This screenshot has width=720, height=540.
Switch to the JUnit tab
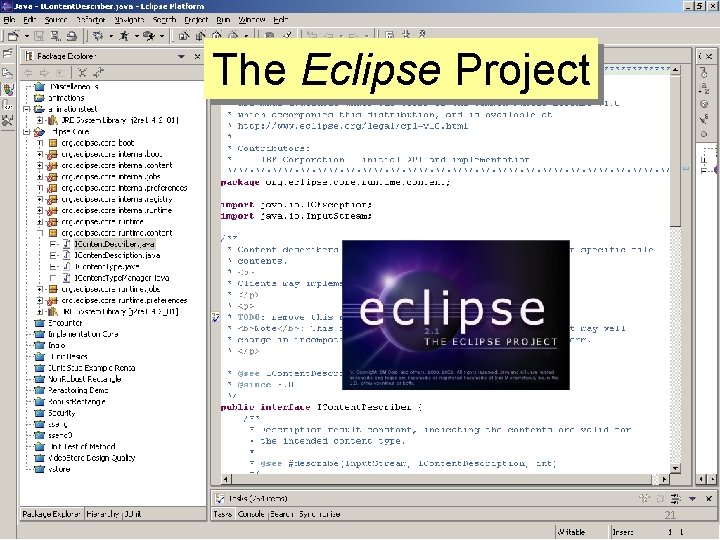tap(133, 514)
